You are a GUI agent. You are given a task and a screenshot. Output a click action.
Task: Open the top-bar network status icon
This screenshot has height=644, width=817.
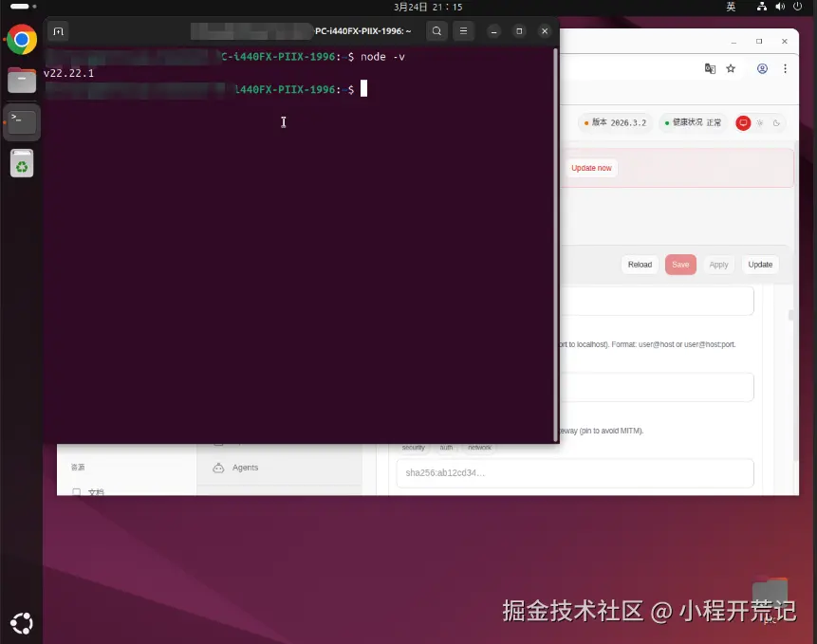coord(762,7)
